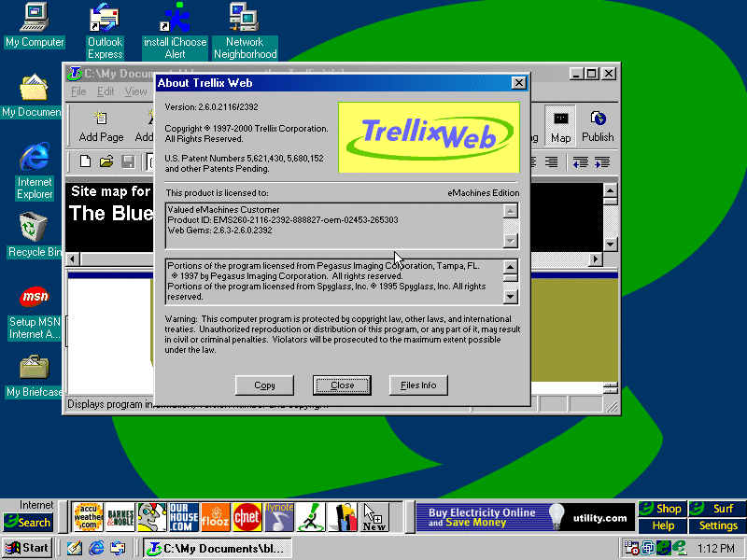This screenshot has width=747, height=560.
Task: Click the Open folder toolbar icon
Action: point(106,162)
